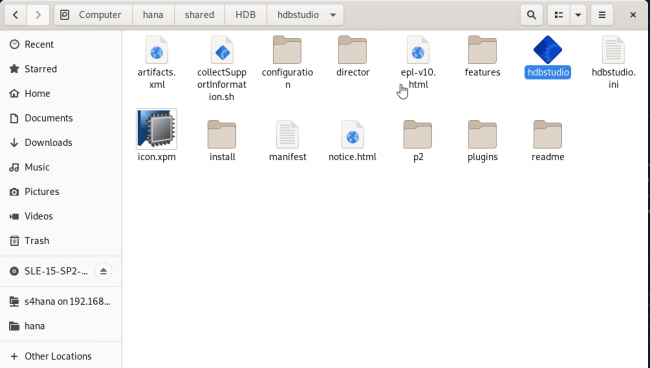Go to Home in the sidebar
The image size is (650, 368).
point(61,93)
